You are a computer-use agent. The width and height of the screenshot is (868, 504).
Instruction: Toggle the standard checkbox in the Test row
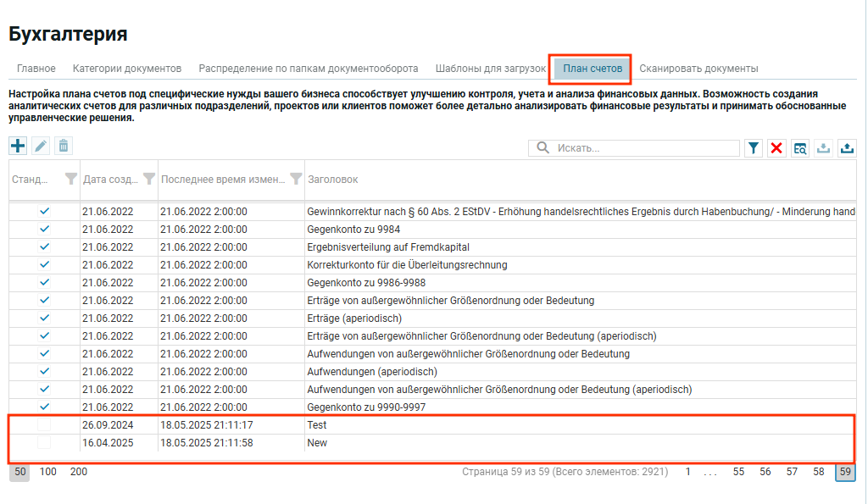[x=44, y=425]
